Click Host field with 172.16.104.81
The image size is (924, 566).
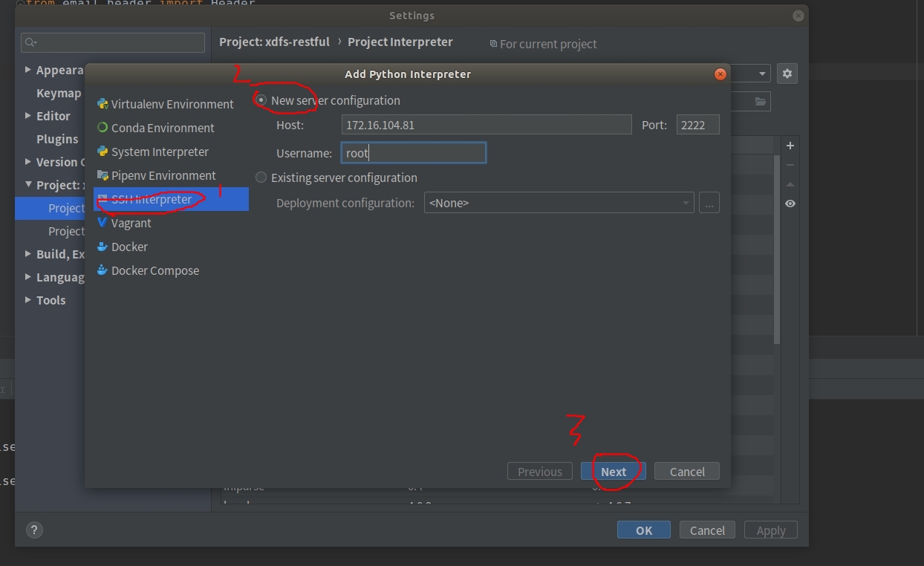click(487, 125)
